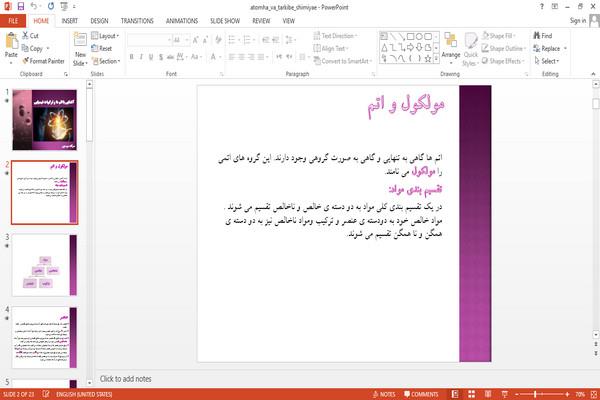Expand the font name combo box
Screen dimensions: 600x400
click(x=169, y=40)
